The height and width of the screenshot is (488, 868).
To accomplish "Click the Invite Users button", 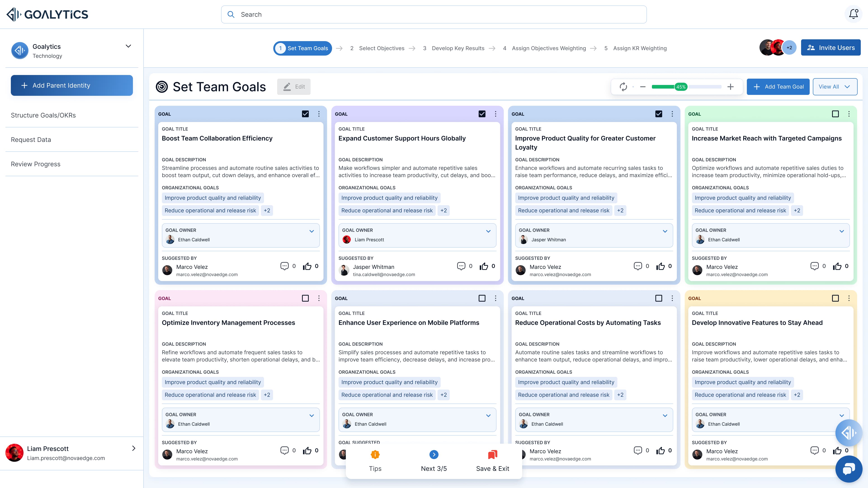I will 831,48.
